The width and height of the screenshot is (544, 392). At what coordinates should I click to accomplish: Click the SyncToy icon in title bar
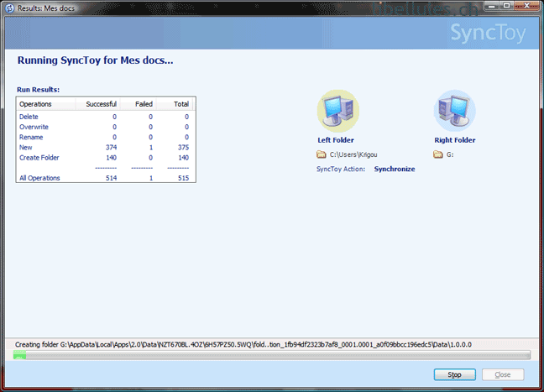(x=10, y=8)
